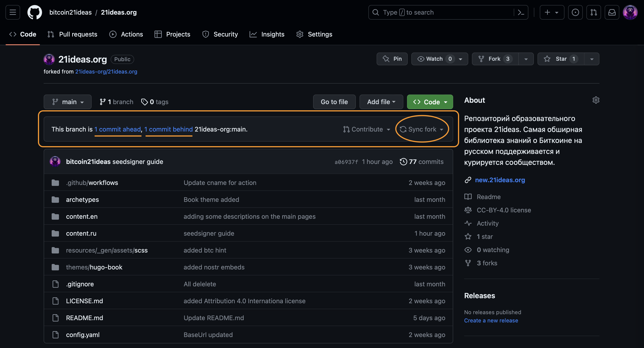The width and height of the screenshot is (644, 348).
Task: Click the Go to file button
Action: click(334, 102)
